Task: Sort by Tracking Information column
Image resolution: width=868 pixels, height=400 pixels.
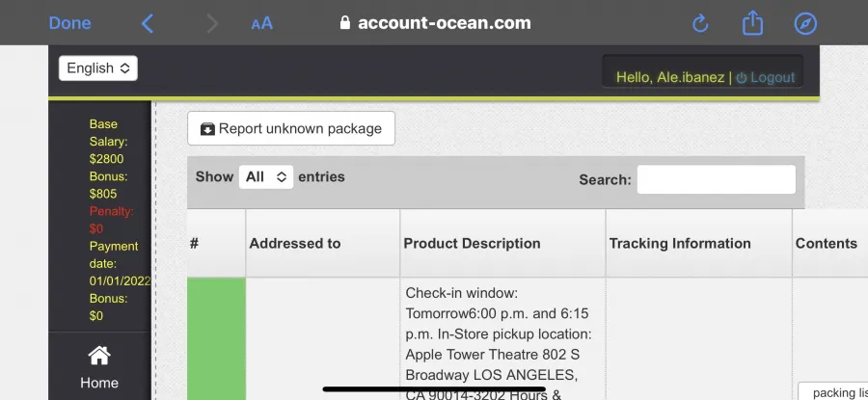Action: [699, 244]
